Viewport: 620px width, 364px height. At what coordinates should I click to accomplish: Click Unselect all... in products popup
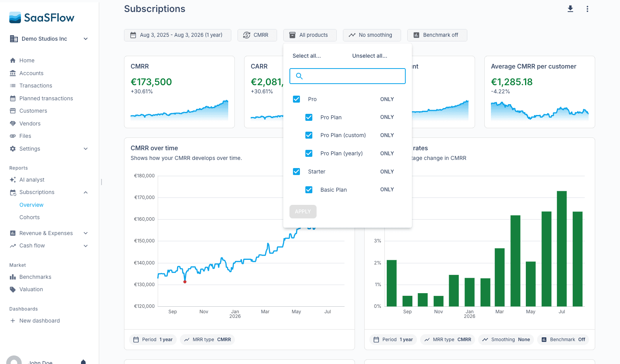click(x=370, y=56)
